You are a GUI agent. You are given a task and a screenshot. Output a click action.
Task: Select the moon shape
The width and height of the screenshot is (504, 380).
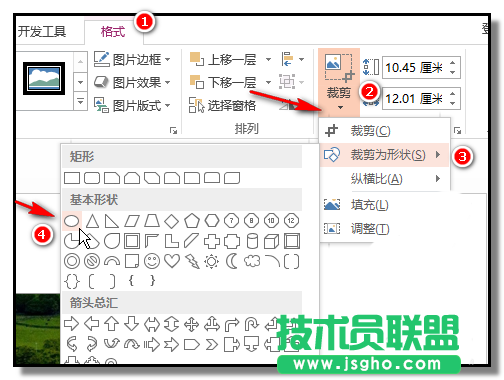pyautogui.click(x=232, y=261)
